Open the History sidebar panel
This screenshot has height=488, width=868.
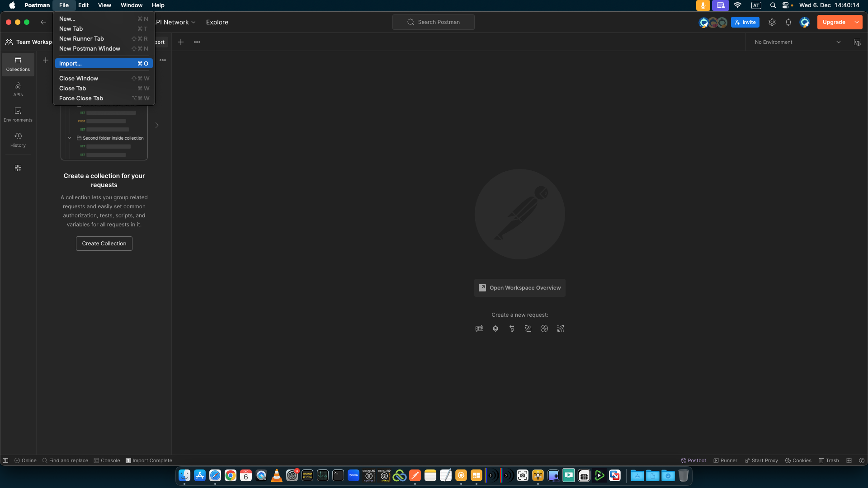coord(18,140)
